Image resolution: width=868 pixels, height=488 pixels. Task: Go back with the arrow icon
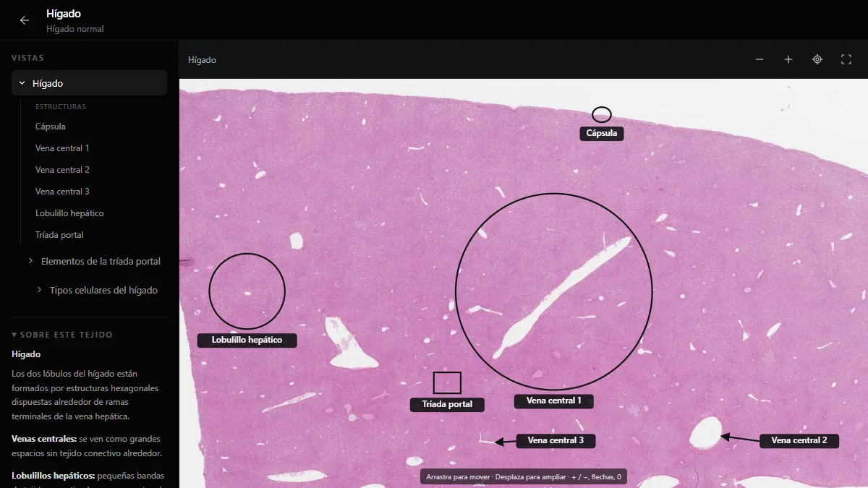(x=25, y=20)
